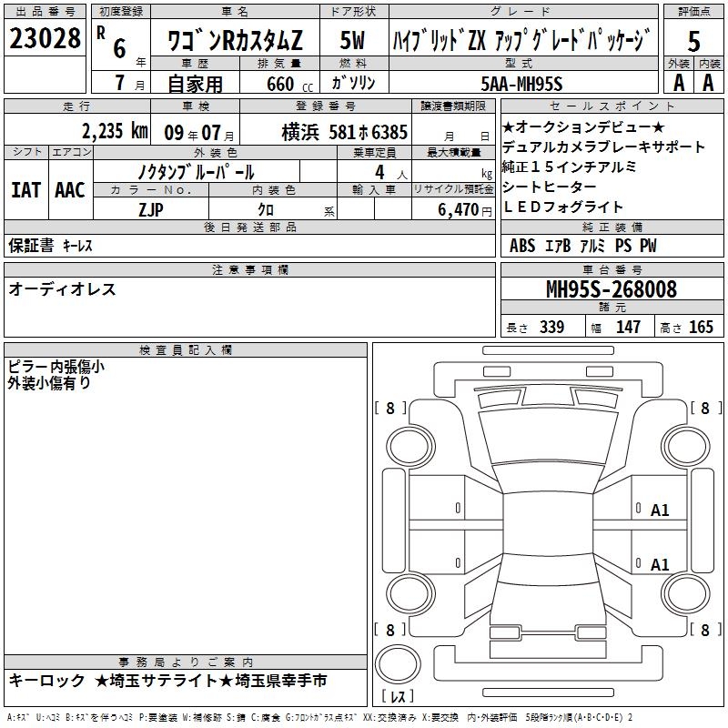
Task: Click the overall evaluation score 5
Action: pyautogui.click(x=693, y=40)
